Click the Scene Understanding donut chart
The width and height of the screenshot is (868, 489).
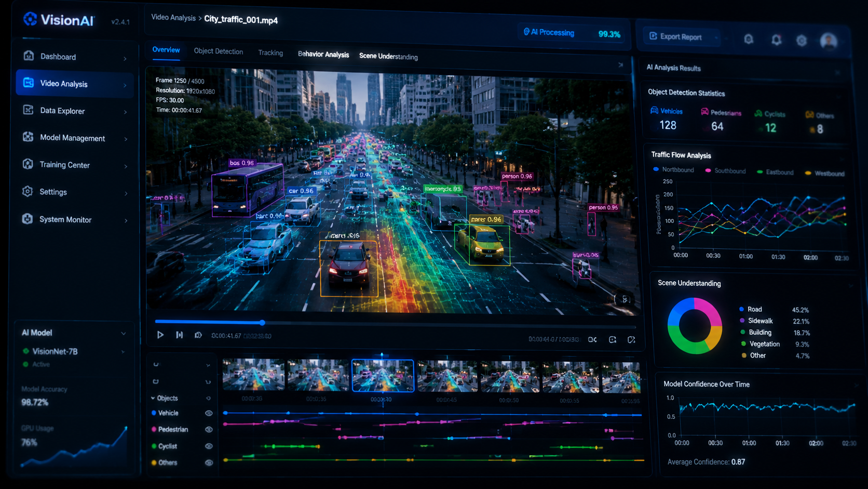tap(695, 326)
